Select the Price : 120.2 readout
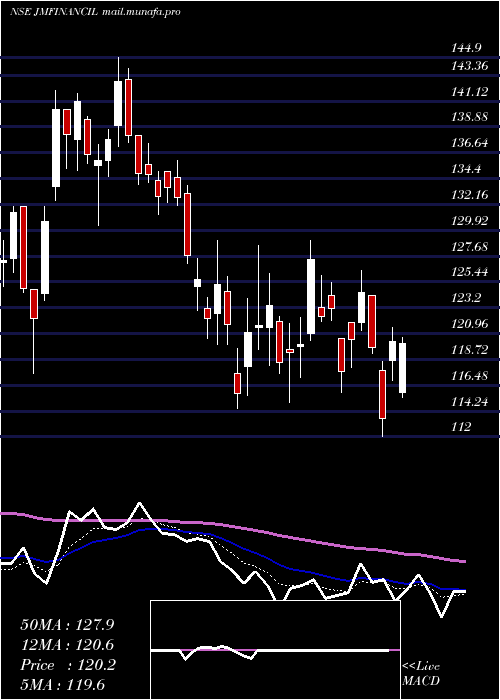The image size is (500, 700). pyautogui.click(x=67, y=665)
